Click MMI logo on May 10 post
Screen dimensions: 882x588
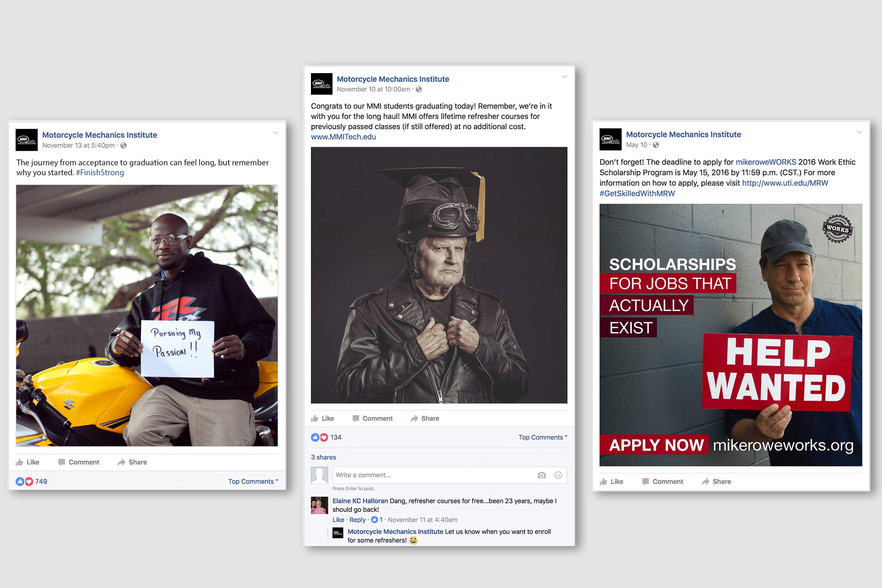tap(610, 140)
